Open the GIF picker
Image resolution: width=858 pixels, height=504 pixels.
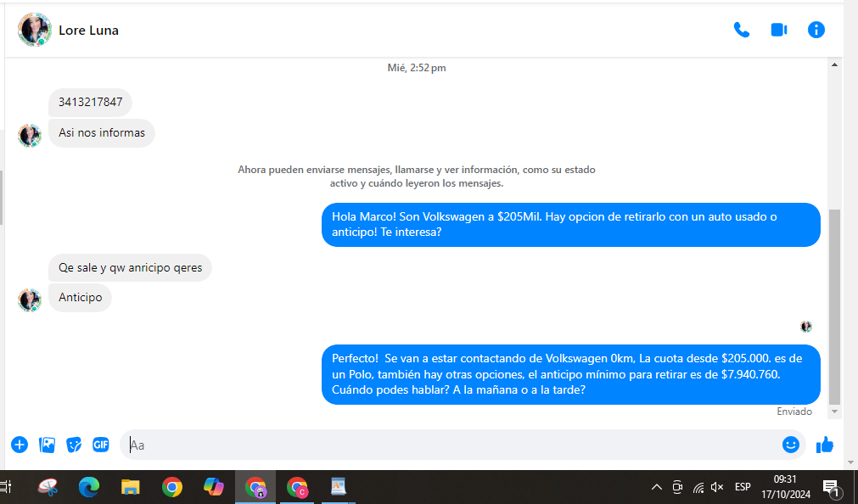(101, 445)
